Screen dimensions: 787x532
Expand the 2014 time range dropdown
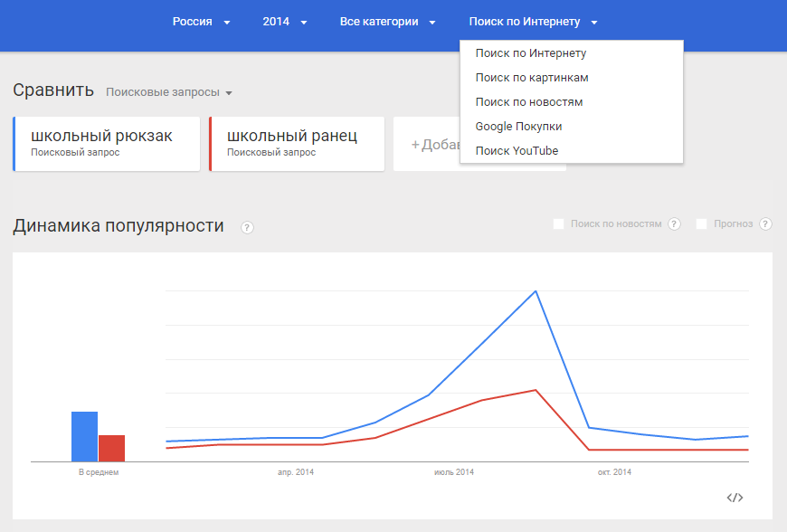click(x=285, y=22)
